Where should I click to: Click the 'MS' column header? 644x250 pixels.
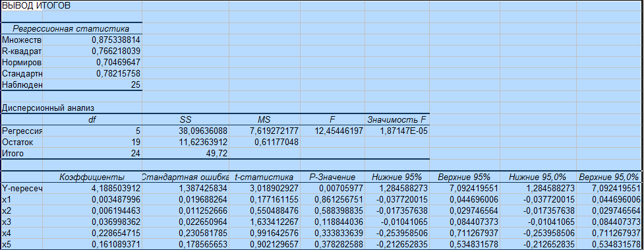pyautogui.click(x=264, y=119)
